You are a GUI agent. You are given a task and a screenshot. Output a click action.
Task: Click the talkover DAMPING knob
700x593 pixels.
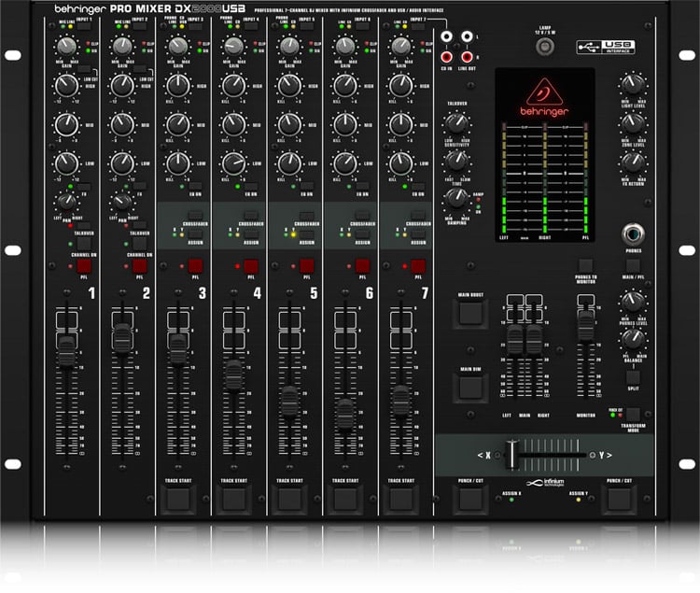pyautogui.click(x=456, y=199)
